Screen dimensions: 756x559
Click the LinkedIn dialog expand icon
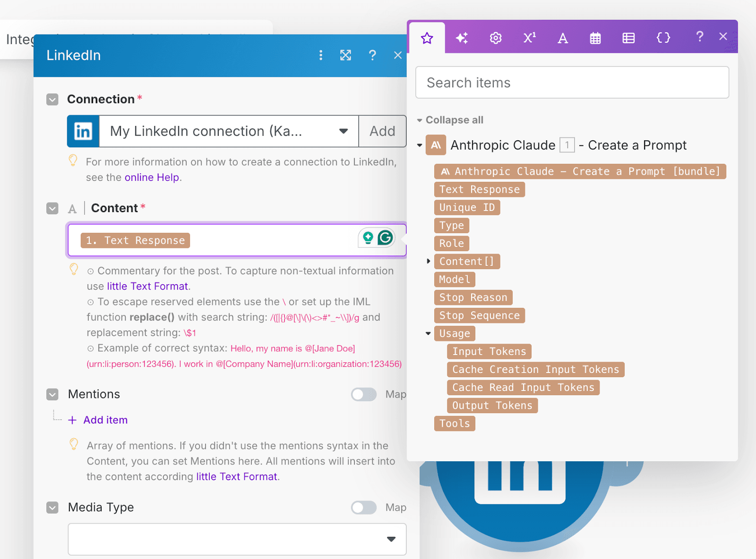pyautogui.click(x=346, y=55)
